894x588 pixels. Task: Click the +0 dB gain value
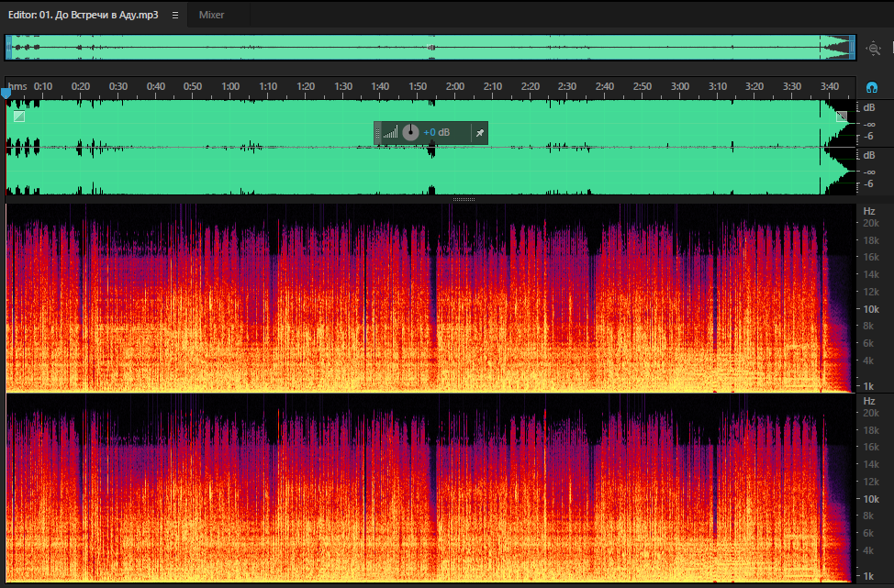coord(436,132)
